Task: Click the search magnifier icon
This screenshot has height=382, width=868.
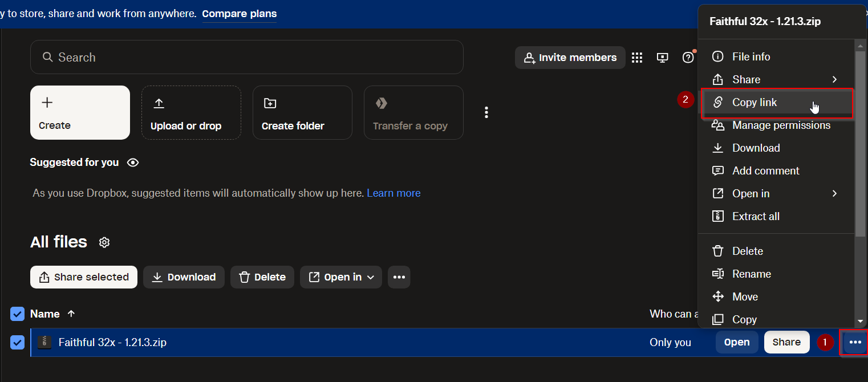Action: click(x=48, y=57)
